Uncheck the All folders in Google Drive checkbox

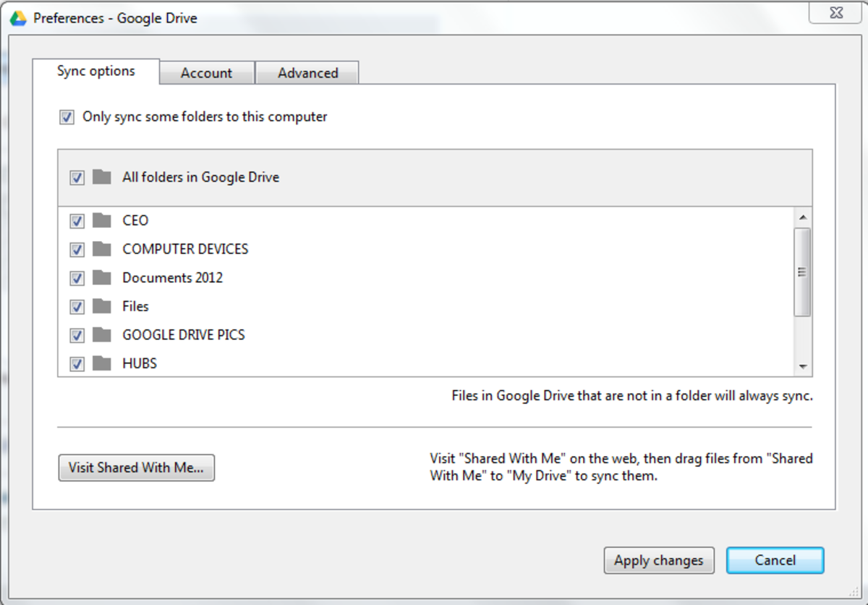[77, 177]
